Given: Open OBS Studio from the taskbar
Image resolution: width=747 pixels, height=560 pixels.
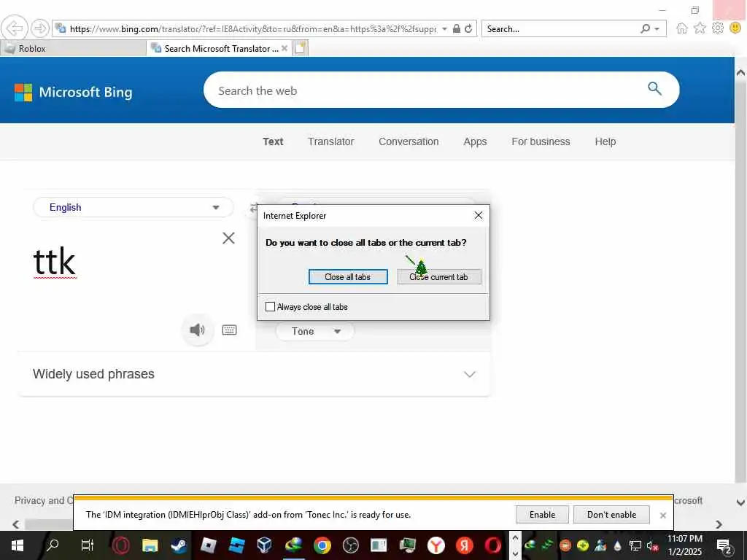Looking at the screenshot, I should coord(351,545).
